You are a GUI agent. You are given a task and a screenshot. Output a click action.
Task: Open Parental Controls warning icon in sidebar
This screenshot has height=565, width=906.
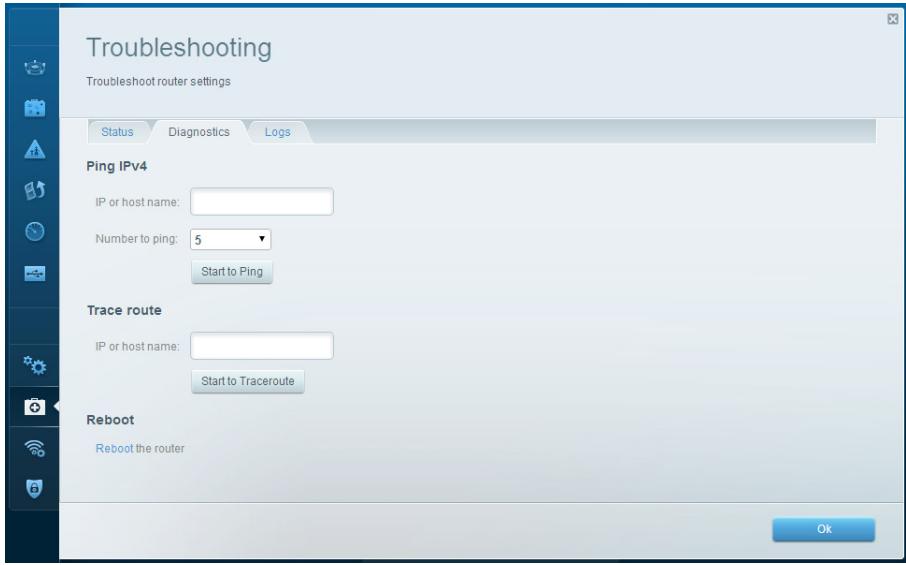pyautogui.click(x=35, y=149)
